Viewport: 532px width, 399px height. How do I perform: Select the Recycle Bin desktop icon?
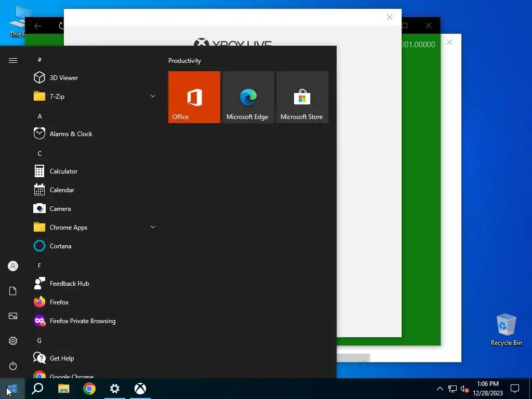click(x=506, y=330)
